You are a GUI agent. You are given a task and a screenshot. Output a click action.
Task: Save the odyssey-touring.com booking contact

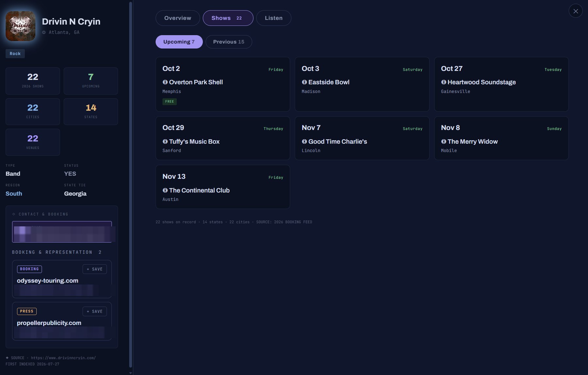[95, 269]
